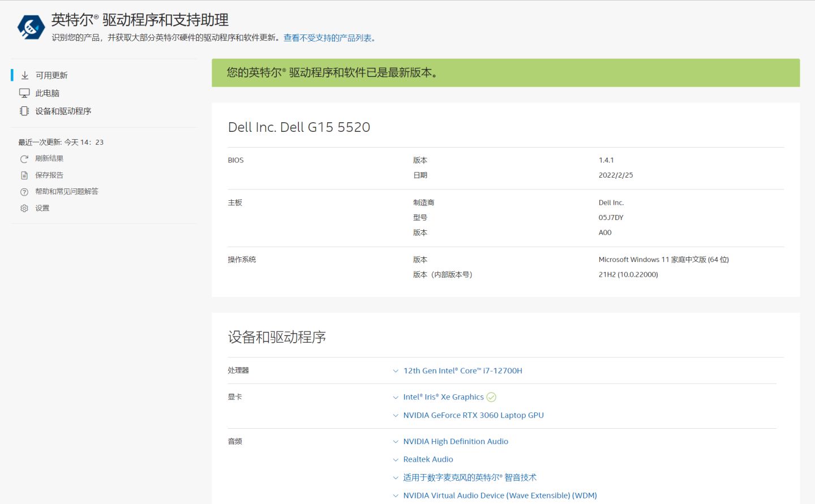Click the NVIDIA Virtual Audio Device (WDM) entry
The image size is (815, 504).
499,495
